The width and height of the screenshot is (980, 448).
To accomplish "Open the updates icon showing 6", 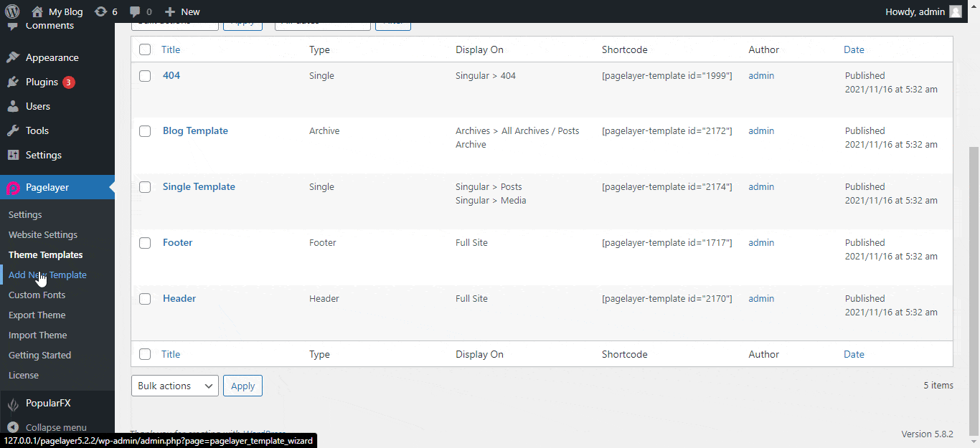I will [101, 11].
